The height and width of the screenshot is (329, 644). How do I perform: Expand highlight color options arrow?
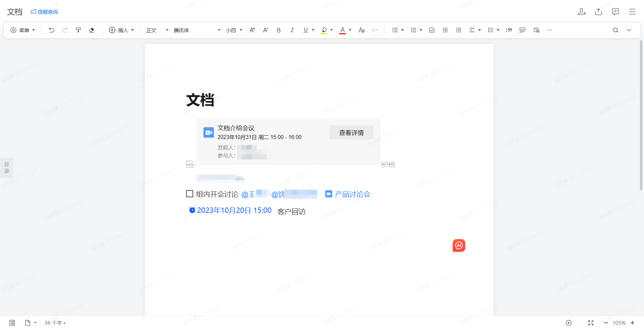pyautogui.click(x=331, y=30)
